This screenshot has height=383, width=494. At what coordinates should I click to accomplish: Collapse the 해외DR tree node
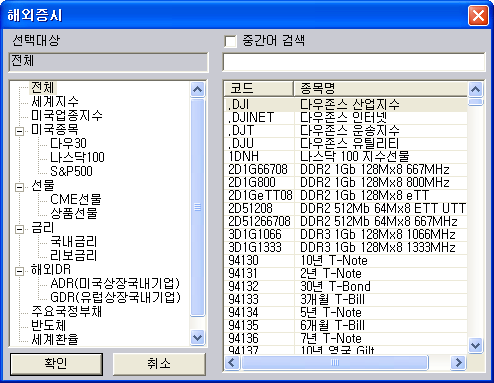(x=19, y=271)
